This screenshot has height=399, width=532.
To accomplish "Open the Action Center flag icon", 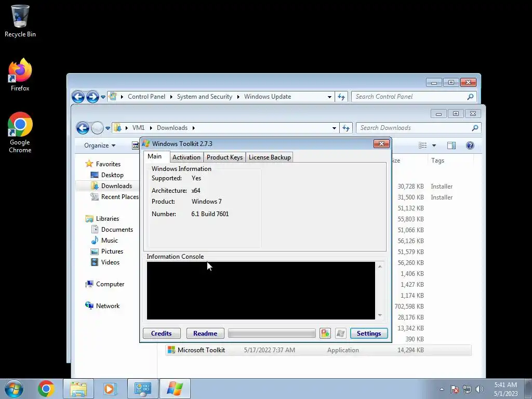I will 455,389.
